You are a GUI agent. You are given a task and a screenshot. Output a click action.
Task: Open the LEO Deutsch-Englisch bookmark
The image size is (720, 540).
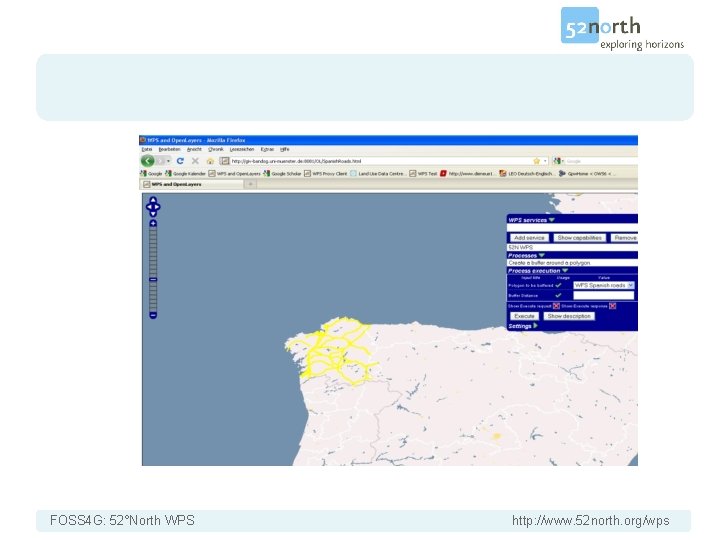pos(526,174)
